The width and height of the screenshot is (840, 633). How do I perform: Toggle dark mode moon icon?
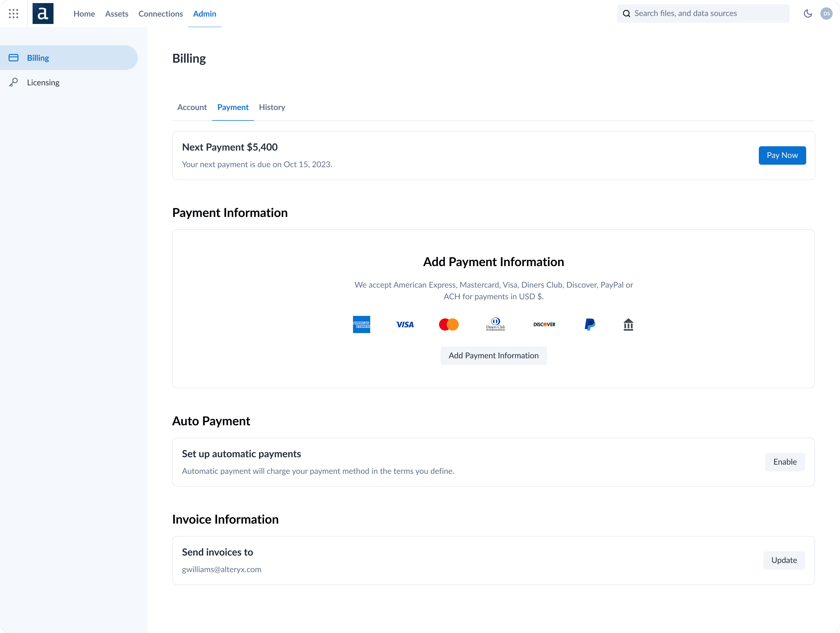[808, 14]
